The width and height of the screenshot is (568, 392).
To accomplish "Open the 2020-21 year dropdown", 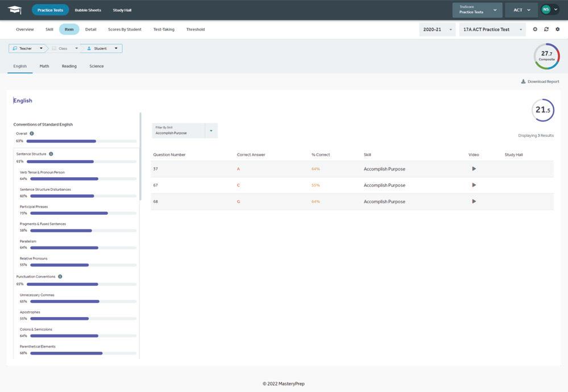I will tap(437, 30).
